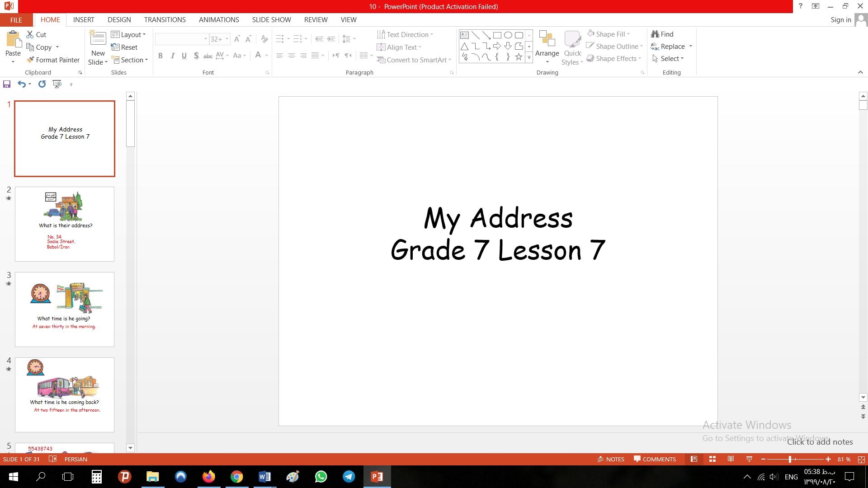Click the Format Painter brush icon
Viewport: 868px width, 488px height.
point(30,60)
